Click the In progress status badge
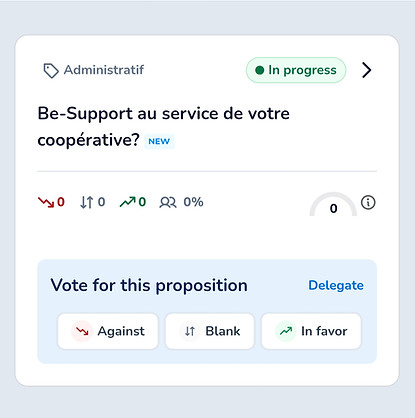The image size is (415, 418). pyautogui.click(x=296, y=70)
